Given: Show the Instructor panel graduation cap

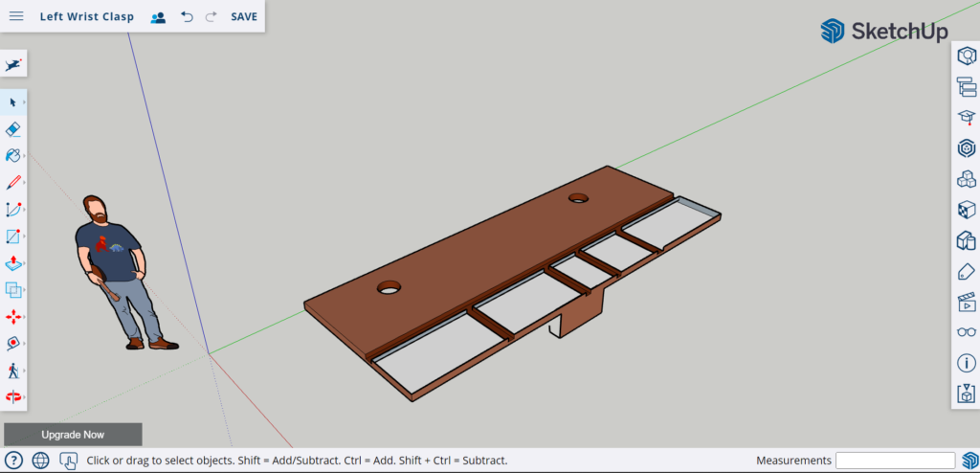Looking at the screenshot, I should point(967,118).
